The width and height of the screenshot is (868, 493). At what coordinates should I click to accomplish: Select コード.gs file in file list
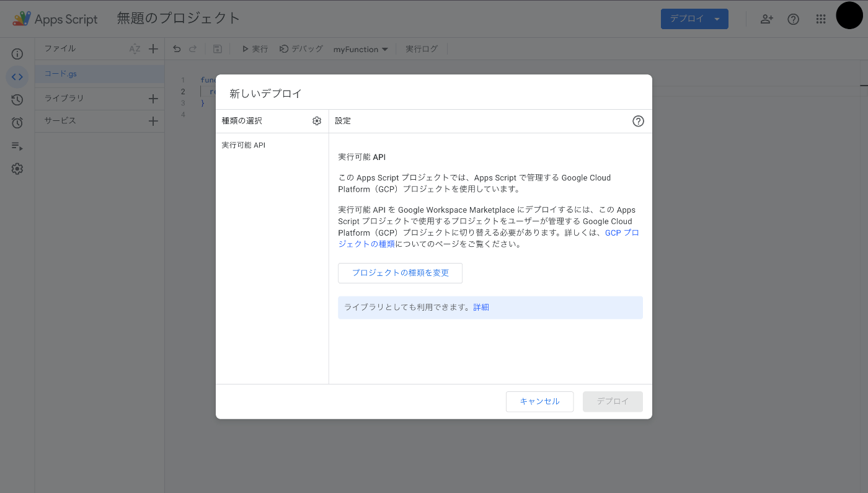[100, 74]
